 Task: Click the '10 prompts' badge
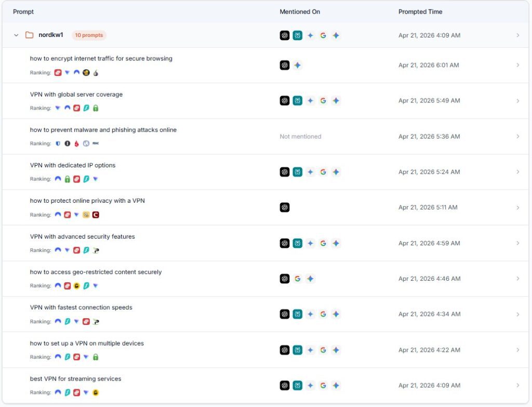pyautogui.click(x=89, y=35)
